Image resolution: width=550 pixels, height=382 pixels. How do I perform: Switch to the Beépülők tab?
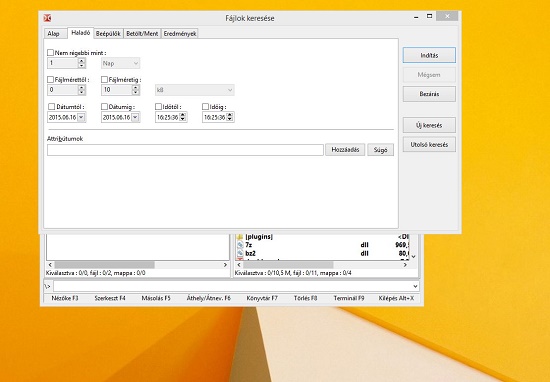point(108,34)
